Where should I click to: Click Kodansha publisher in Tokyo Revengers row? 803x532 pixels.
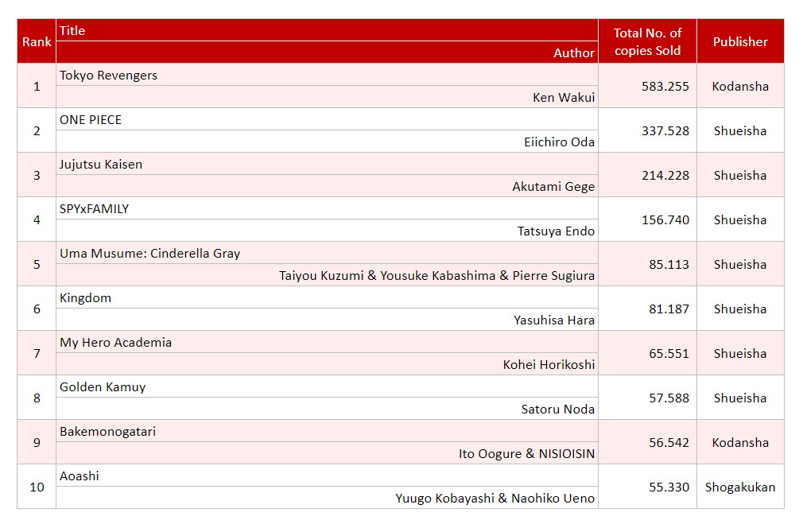pos(740,86)
